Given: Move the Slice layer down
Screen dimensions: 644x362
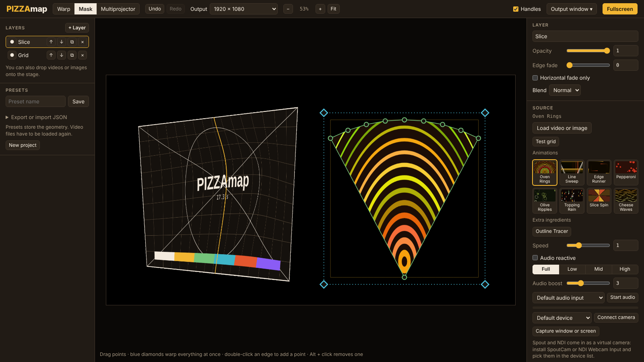Looking at the screenshot, I should [62, 42].
